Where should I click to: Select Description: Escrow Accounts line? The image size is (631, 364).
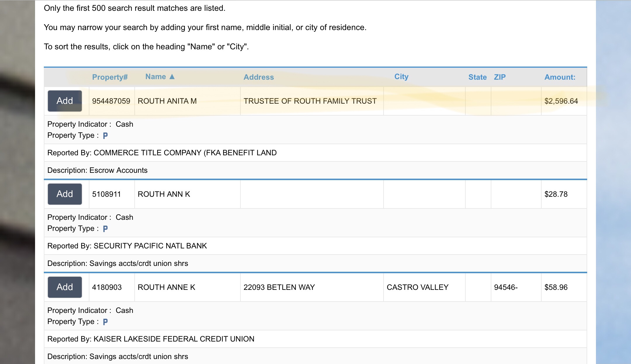click(98, 170)
